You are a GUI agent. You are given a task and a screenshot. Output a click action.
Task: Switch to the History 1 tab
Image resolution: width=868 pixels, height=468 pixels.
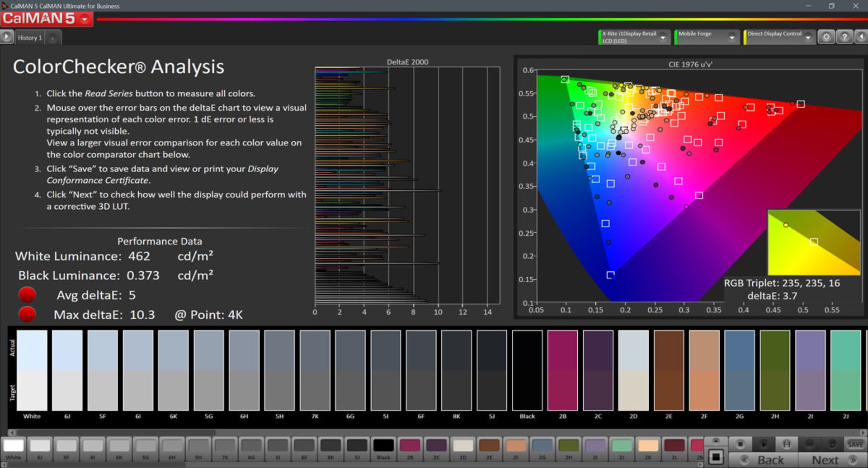(30, 38)
